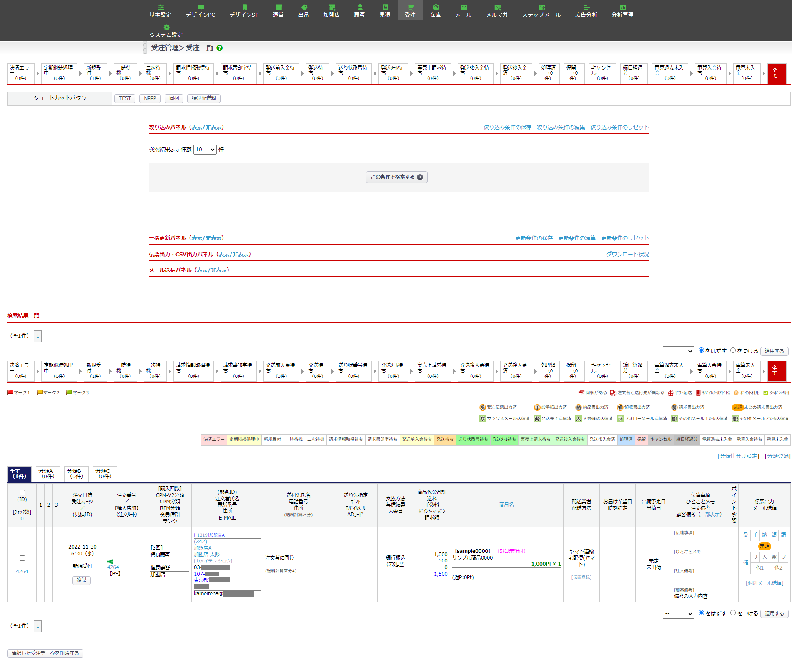Select をつける radio below the order table
The height and width of the screenshot is (672, 792).
pos(733,613)
